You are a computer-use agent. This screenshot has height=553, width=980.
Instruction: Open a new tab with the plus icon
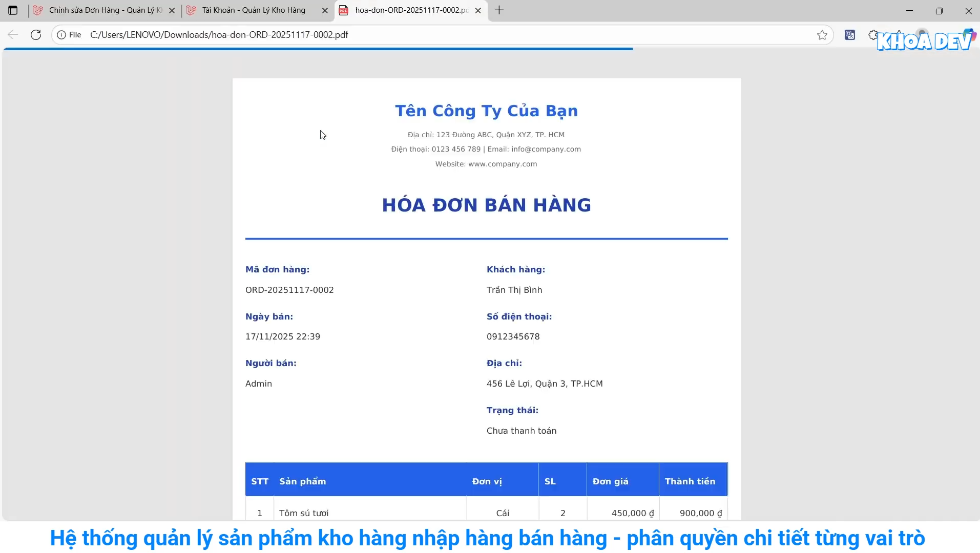(x=499, y=10)
